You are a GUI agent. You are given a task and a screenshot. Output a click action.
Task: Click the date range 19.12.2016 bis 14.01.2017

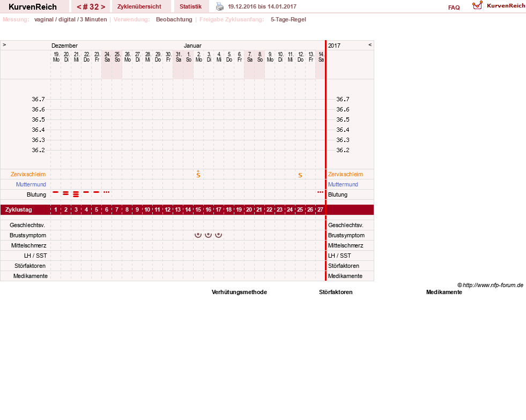point(262,6)
